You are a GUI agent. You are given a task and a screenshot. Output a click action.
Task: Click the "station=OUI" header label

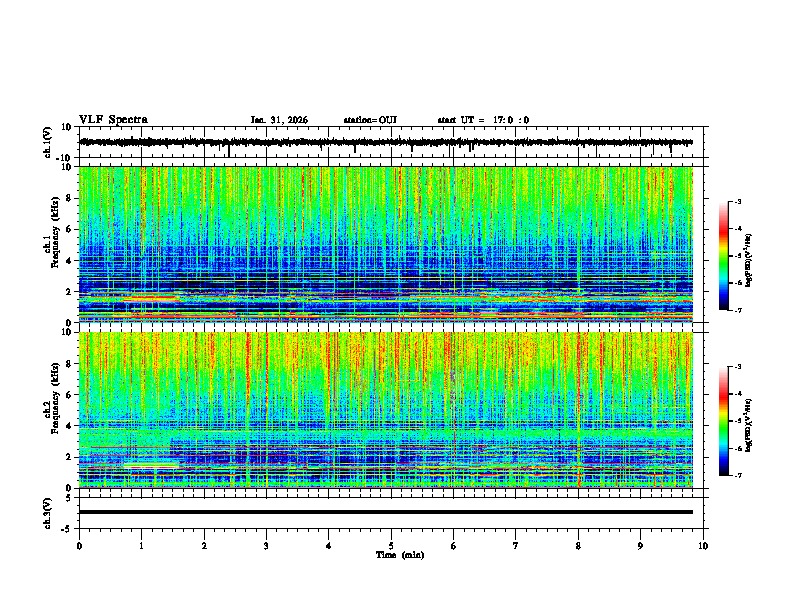370,120
